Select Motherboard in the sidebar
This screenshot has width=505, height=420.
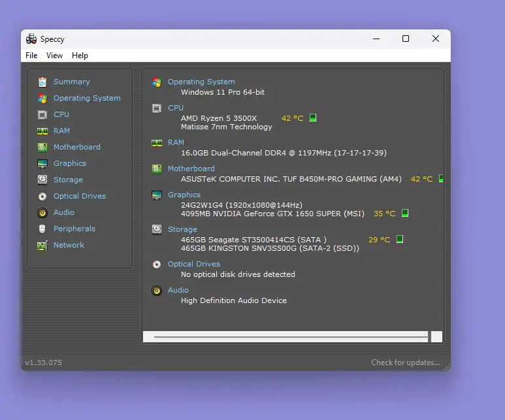click(76, 147)
